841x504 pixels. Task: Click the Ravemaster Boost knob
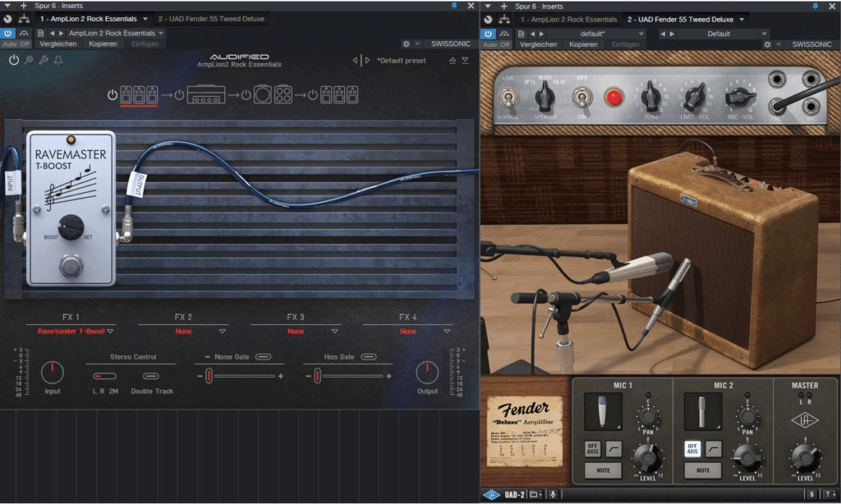[71, 227]
